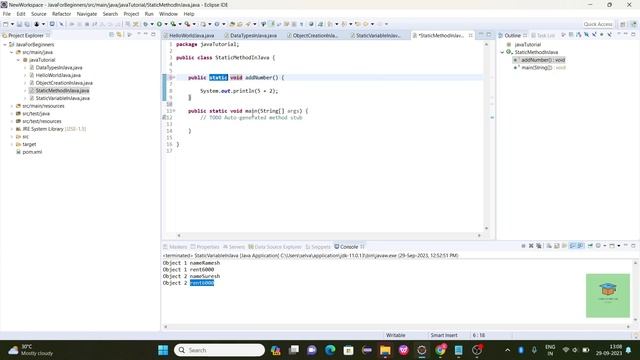This screenshot has width=640, height=360.
Task: Switch to the Properties tab
Action: tap(205, 247)
